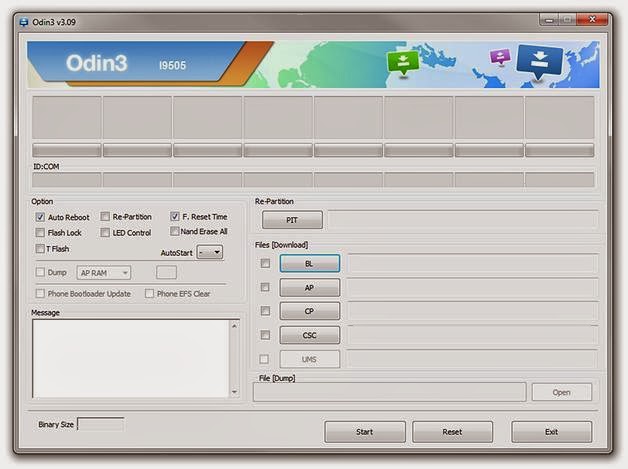Open the AP RAM dropdown
Viewport: 628px width, 469px height.
pos(104,273)
